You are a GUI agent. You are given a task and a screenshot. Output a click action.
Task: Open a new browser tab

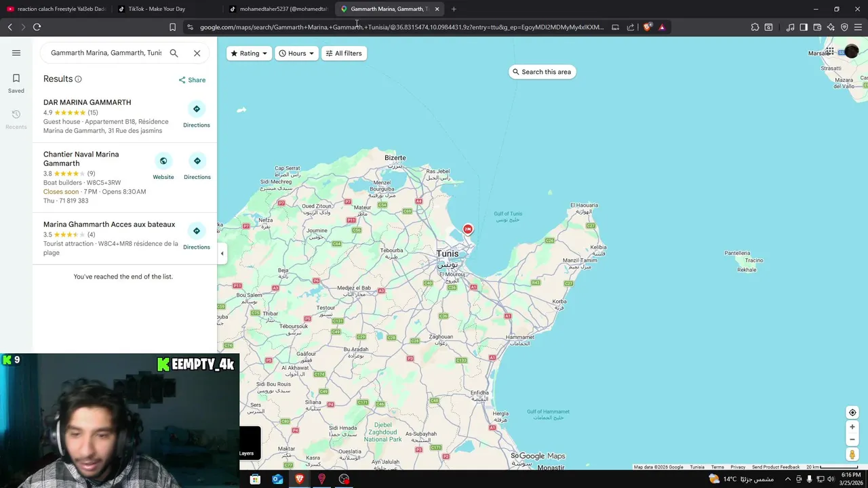point(454,9)
